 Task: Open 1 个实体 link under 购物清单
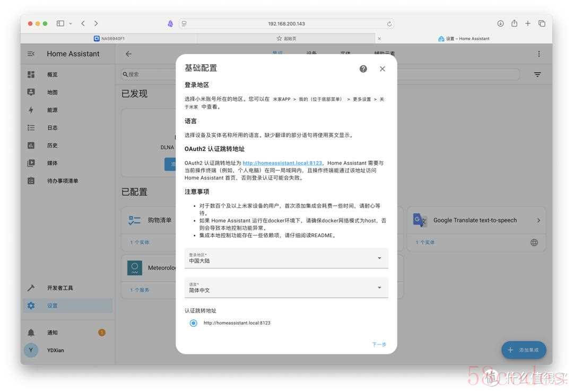tap(140, 242)
